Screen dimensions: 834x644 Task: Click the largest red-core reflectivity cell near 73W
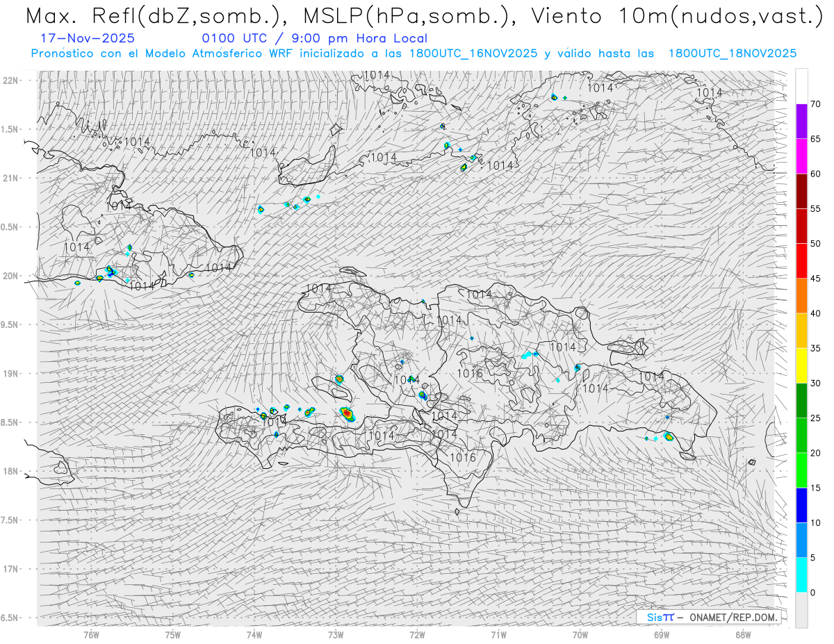coord(347,414)
